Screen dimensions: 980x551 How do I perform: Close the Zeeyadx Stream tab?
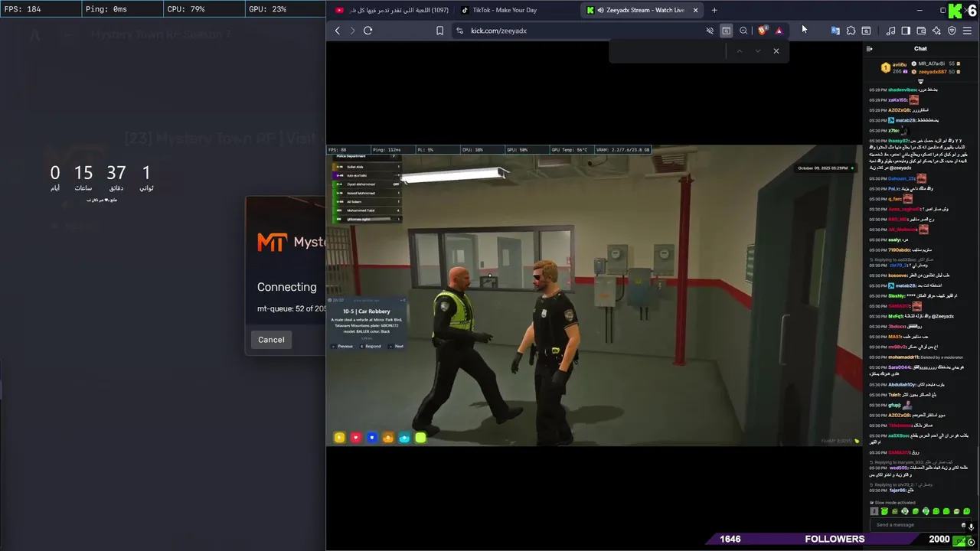[x=695, y=10]
